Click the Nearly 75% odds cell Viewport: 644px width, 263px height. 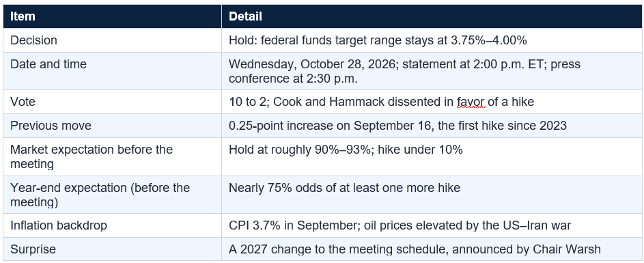(x=431, y=195)
